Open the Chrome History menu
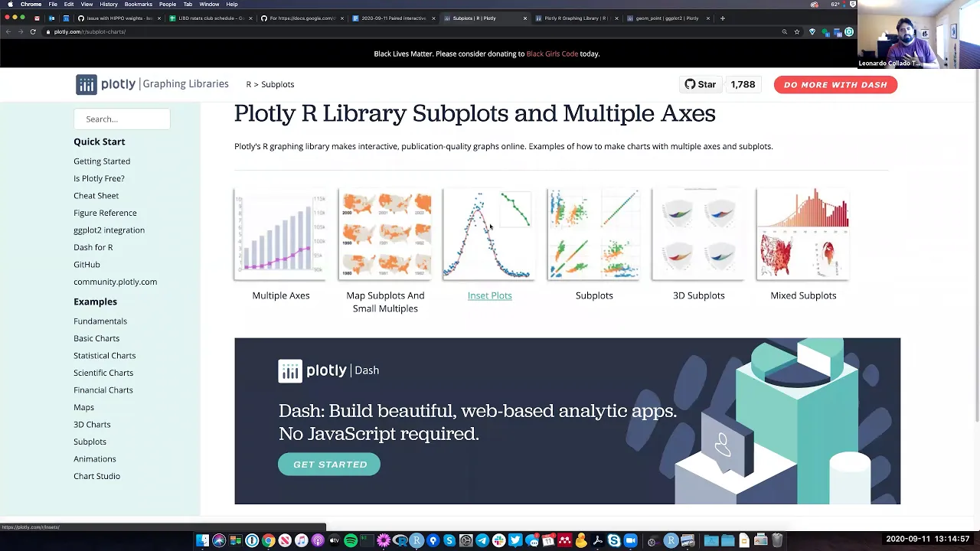The height and width of the screenshot is (551, 980). (x=109, y=4)
